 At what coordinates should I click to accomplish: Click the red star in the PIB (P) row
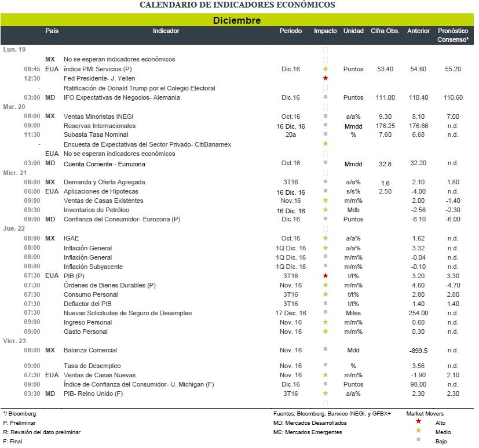point(326,276)
